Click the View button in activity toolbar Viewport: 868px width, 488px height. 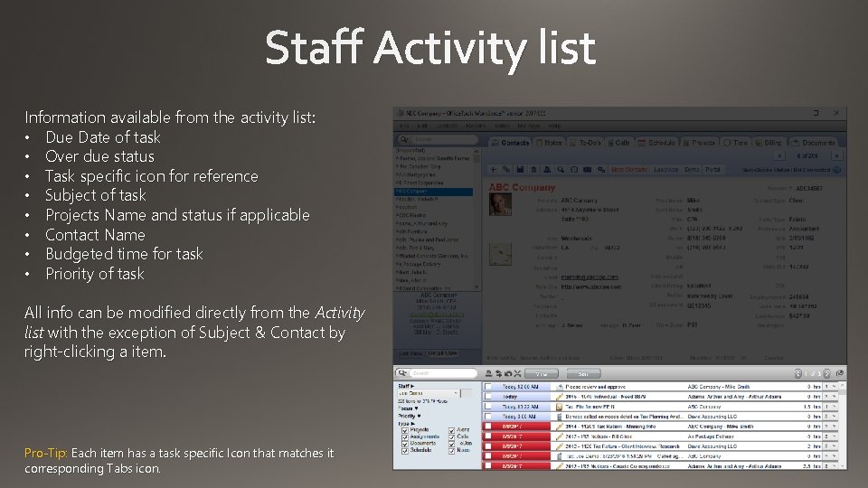(542, 374)
